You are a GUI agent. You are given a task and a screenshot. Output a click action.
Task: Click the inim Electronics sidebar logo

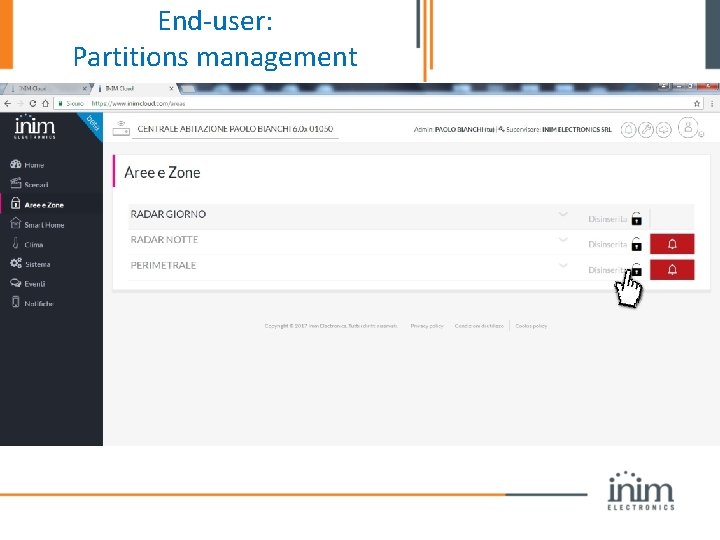[35, 127]
